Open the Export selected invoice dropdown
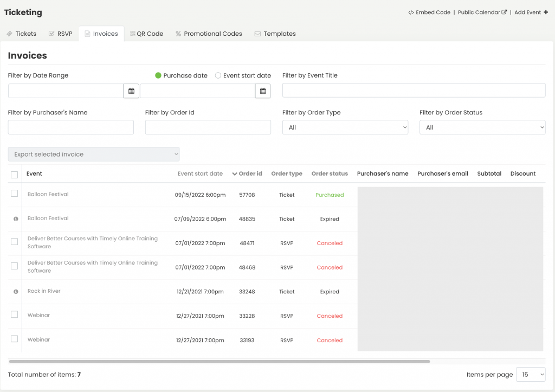This screenshot has height=392, width=555. click(x=94, y=155)
